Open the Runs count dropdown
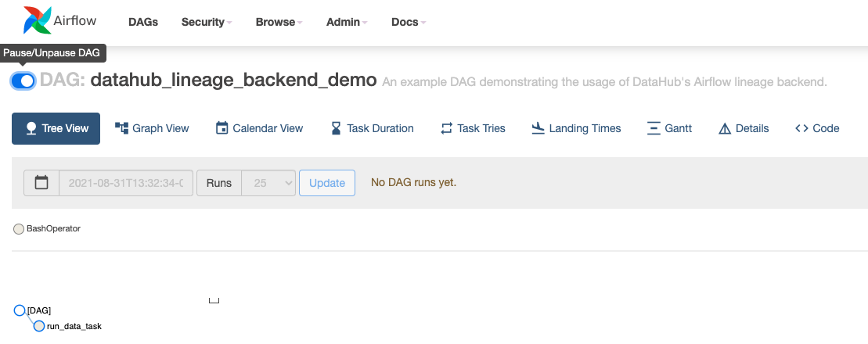The width and height of the screenshot is (868, 344). [x=268, y=183]
